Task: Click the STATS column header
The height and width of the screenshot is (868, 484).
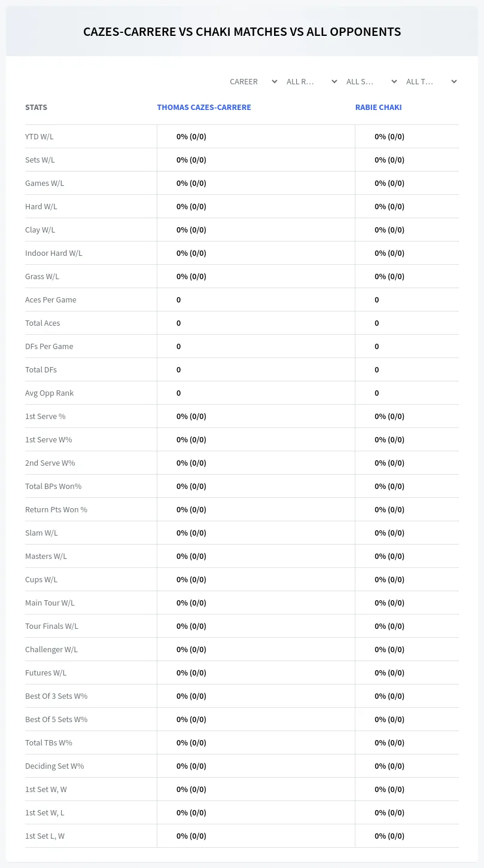Action: [36, 108]
